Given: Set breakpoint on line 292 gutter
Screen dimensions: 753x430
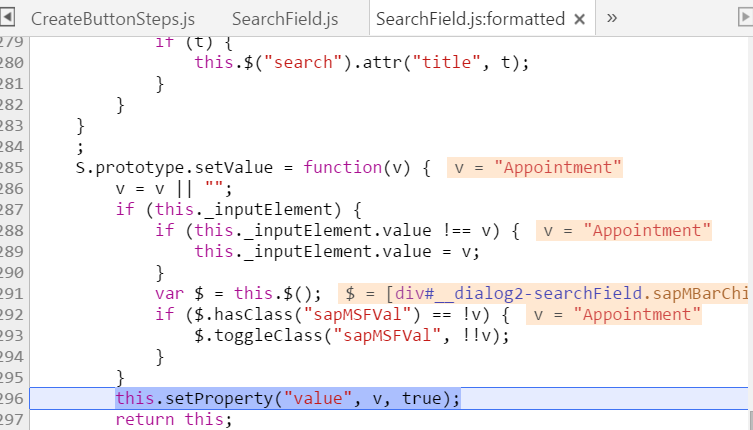Looking at the screenshot, I should [12, 315].
